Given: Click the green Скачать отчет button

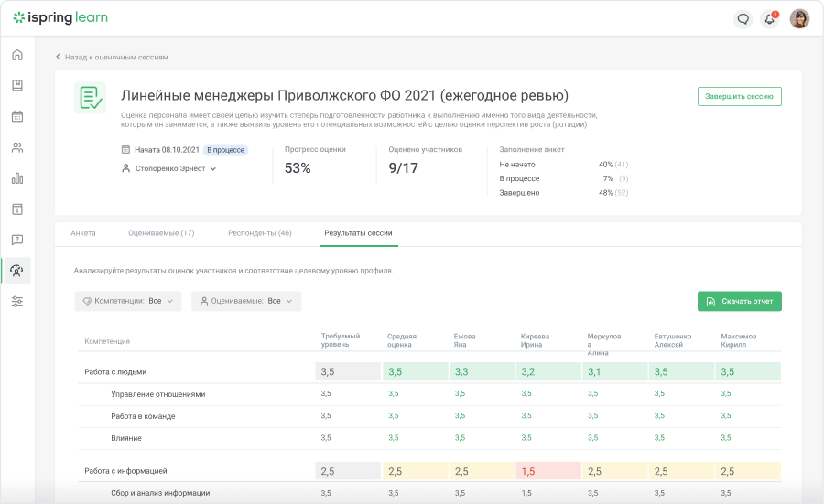Looking at the screenshot, I should click(x=739, y=301).
